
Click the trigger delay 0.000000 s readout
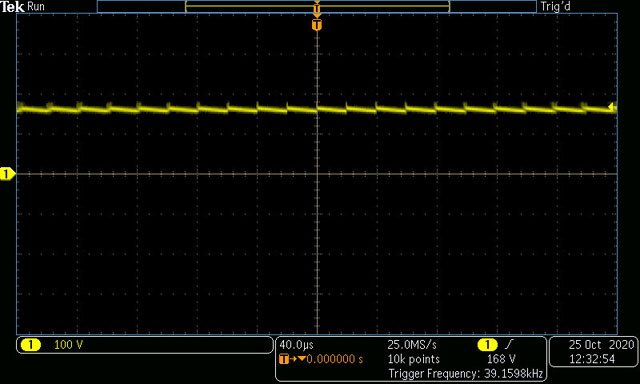(335, 359)
